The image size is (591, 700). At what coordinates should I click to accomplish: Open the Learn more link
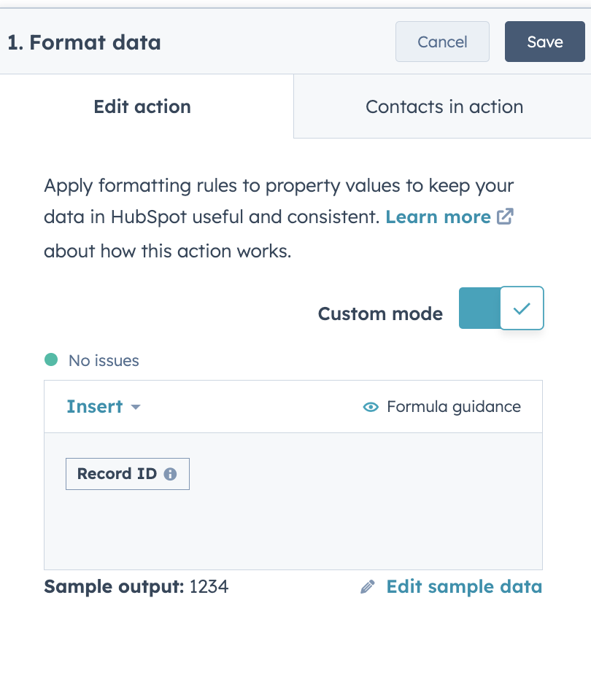[438, 217]
